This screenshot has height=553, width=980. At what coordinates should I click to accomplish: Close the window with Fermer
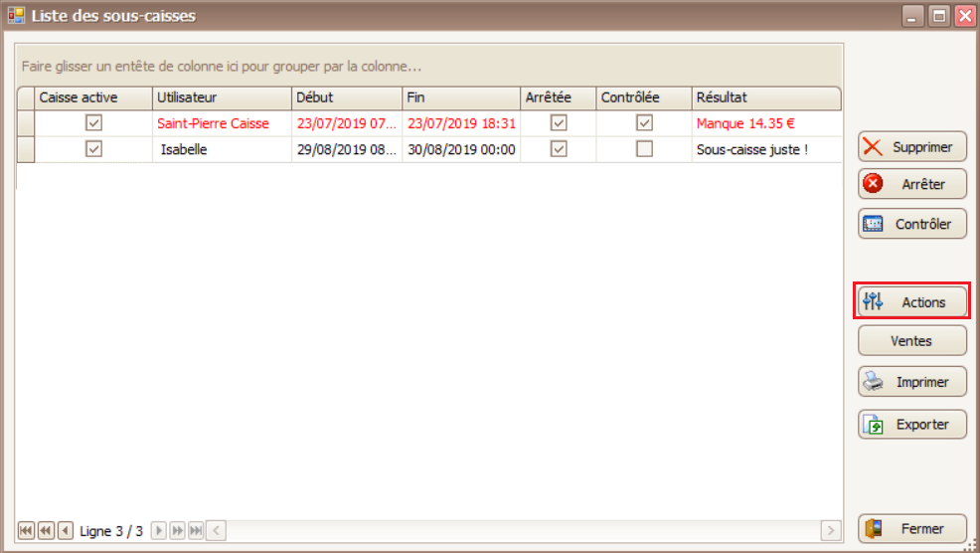click(x=911, y=528)
